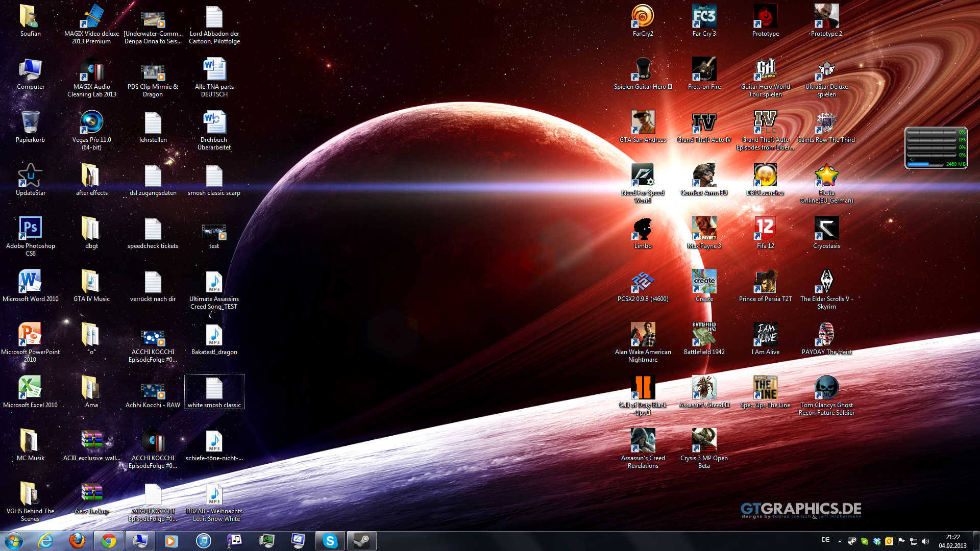Select Battlefield 1942 shortcut

pos(704,339)
